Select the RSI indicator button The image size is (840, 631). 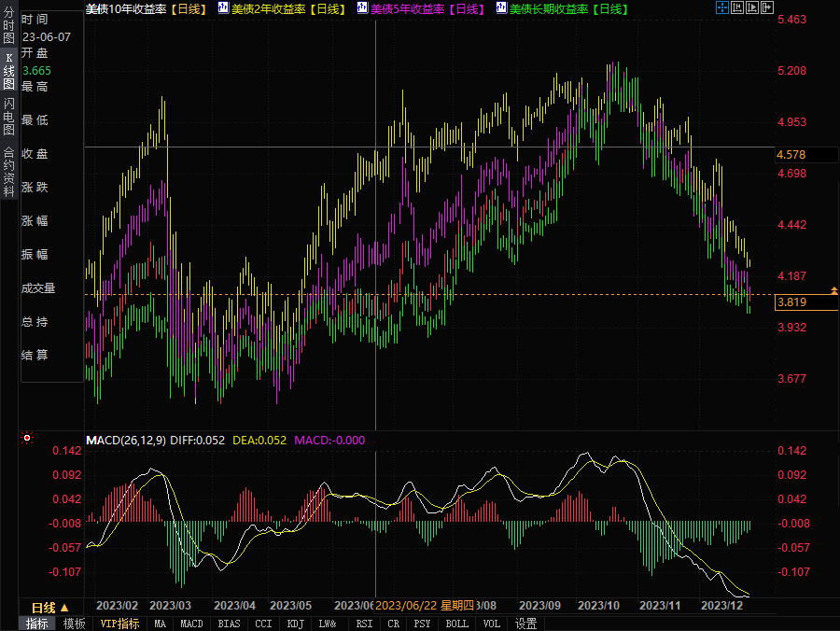(364, 624)
